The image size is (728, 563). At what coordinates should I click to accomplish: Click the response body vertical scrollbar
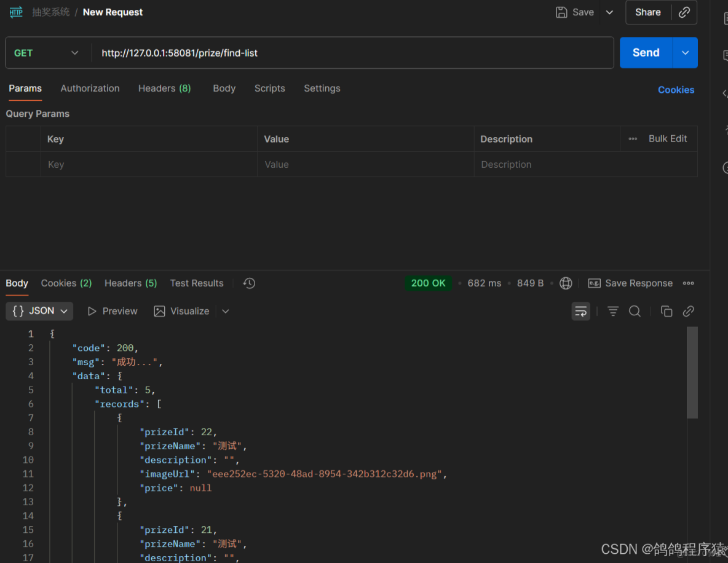pos(692,373)
